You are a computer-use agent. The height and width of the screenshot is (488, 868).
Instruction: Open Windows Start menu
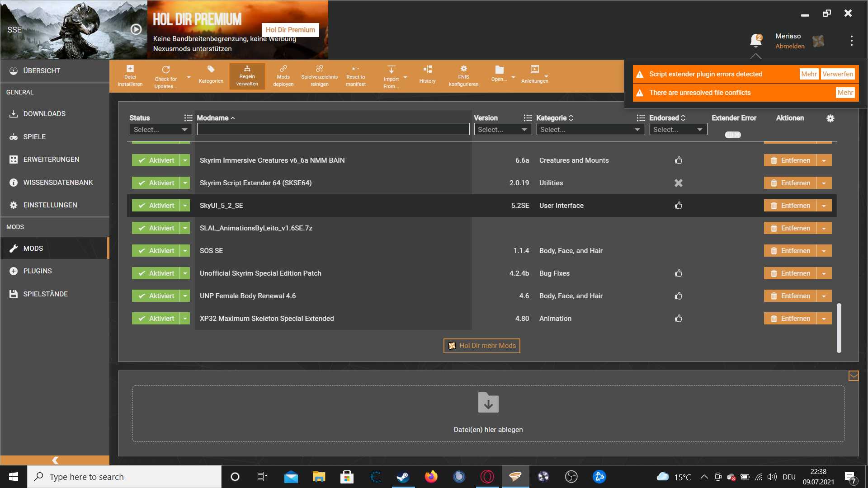coord(14,477)
